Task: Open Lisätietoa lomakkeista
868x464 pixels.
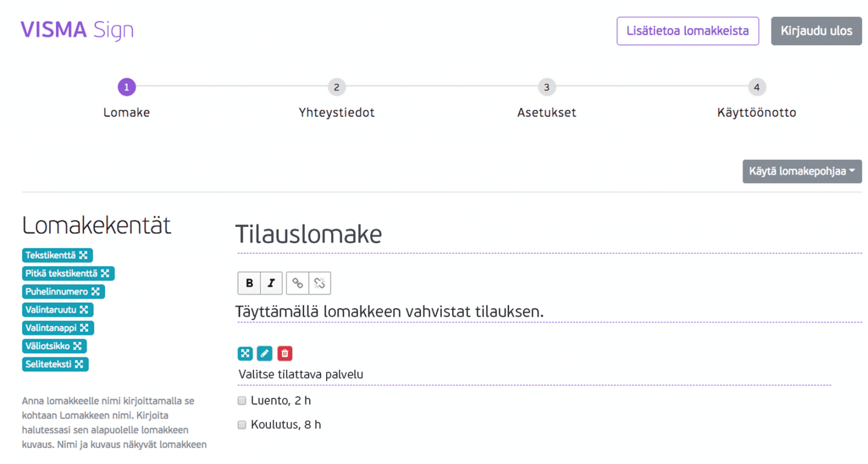Action: pyautogui.click(x=687, y=31)
